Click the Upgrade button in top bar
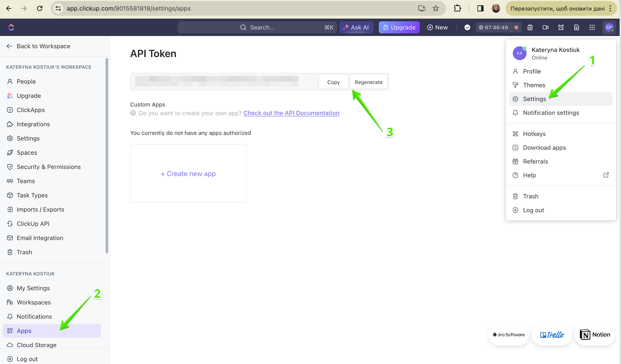Image resolution: width=621 pixels, height=364 pixels. [x=399, y=27]
